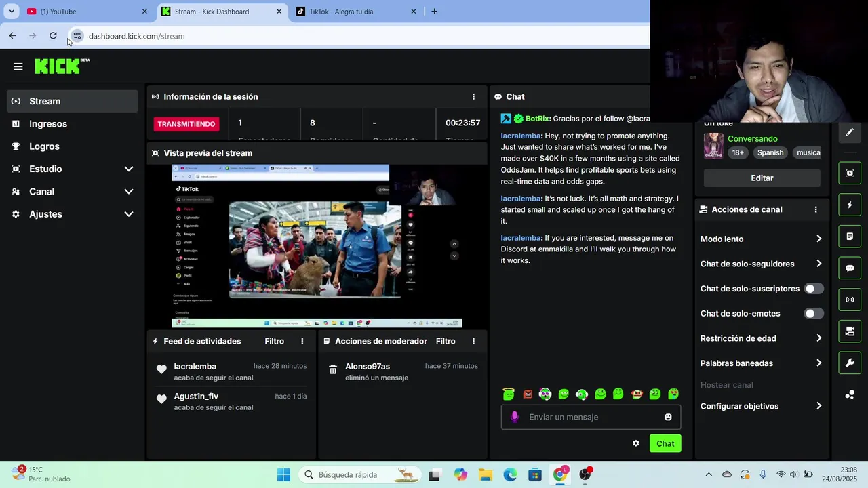Toggle the wrench moderator tools icon in the right rail

pos(850,363)
